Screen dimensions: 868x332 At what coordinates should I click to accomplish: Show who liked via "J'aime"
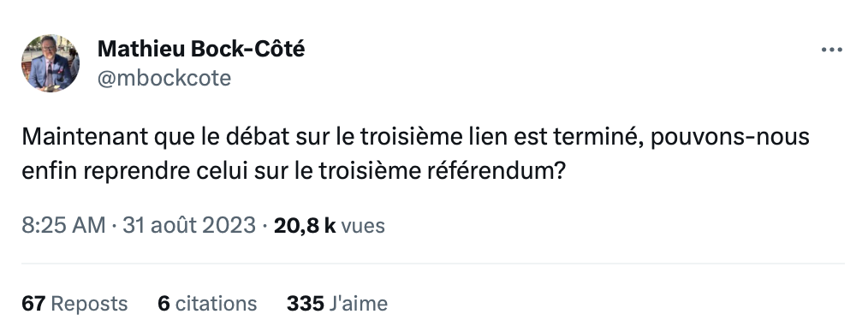[358, 304]
